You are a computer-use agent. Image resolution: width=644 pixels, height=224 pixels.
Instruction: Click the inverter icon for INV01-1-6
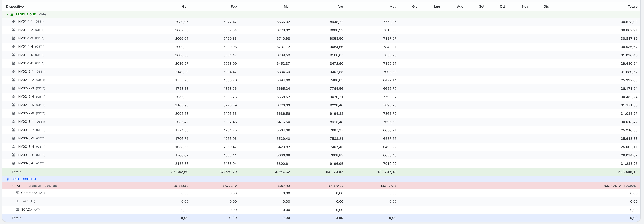click(13, 63)
